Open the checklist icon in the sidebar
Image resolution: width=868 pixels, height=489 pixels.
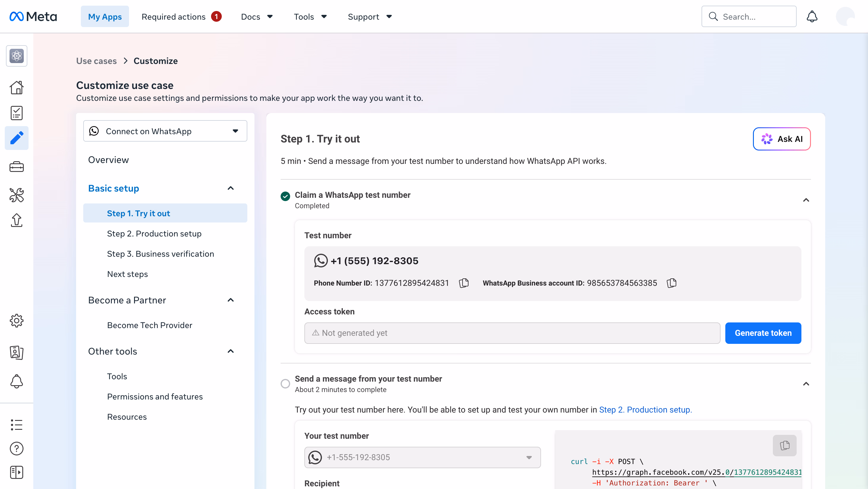(x=17, y=113)
